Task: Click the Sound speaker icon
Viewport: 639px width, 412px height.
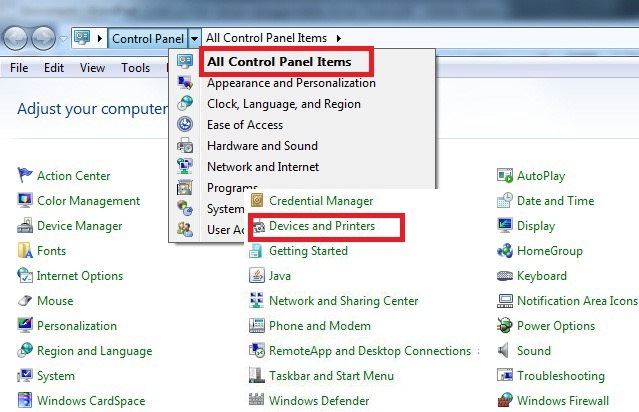Action: tap(504, 350)
